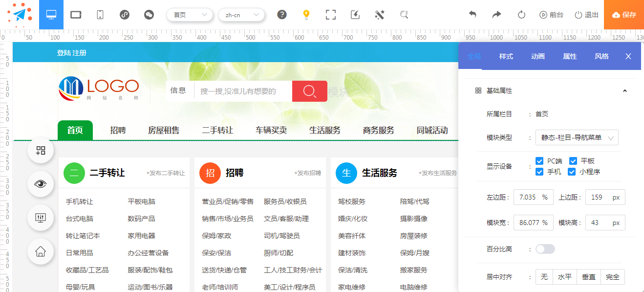Uncheck the 小程序 display device checkbox
Image resolution: width=644 pixels, height=292 pixels.
click(x=571, y=172)
